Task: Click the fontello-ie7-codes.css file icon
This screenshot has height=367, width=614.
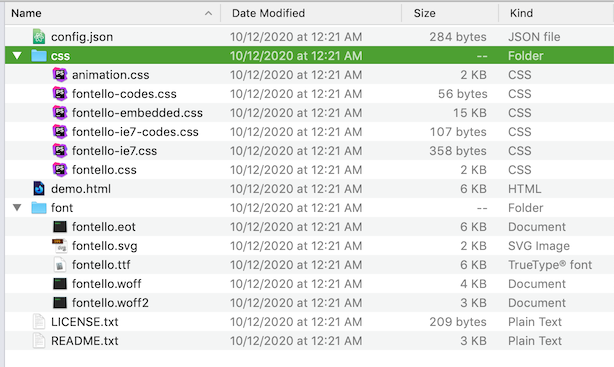Action: [x=60, y=132]
